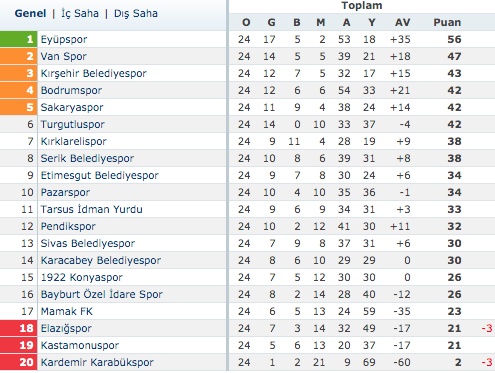Select the Dış Saha tab

pos(136,13)
